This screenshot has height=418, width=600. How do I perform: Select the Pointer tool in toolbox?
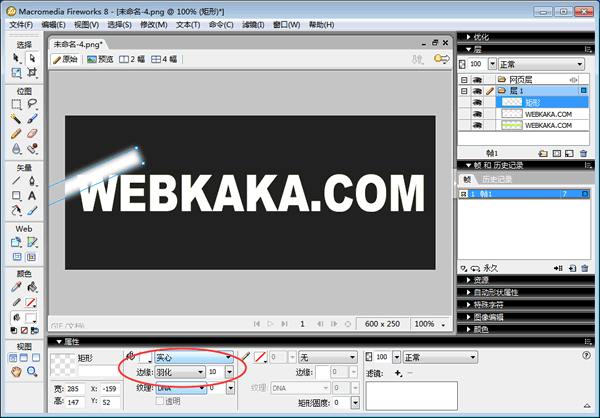17,59
